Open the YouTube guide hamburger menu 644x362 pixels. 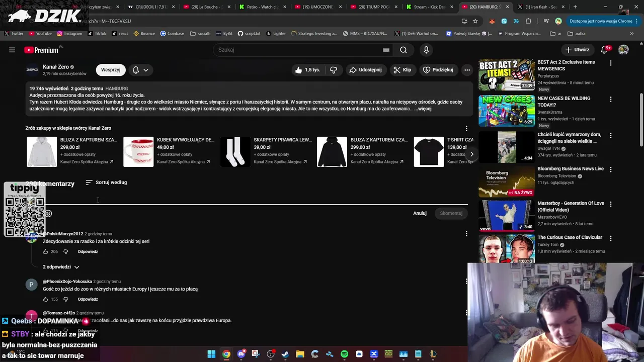pos(12,50)
